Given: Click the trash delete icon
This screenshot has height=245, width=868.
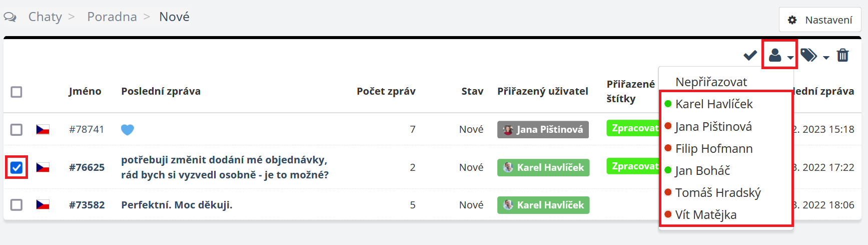Looking at the screenshot, I should (x=843, y=55).
